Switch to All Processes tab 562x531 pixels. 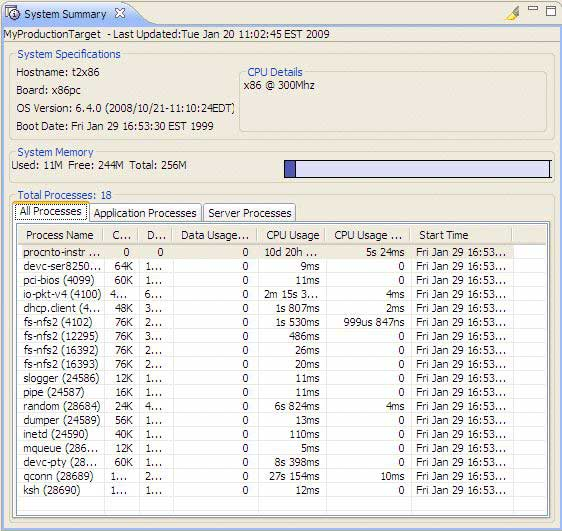point(51,211)
